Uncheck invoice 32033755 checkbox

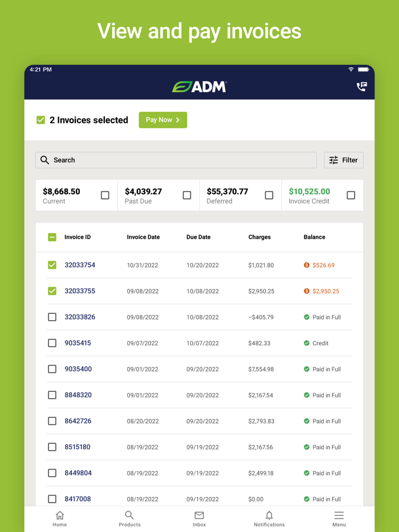tap(52, 291)
